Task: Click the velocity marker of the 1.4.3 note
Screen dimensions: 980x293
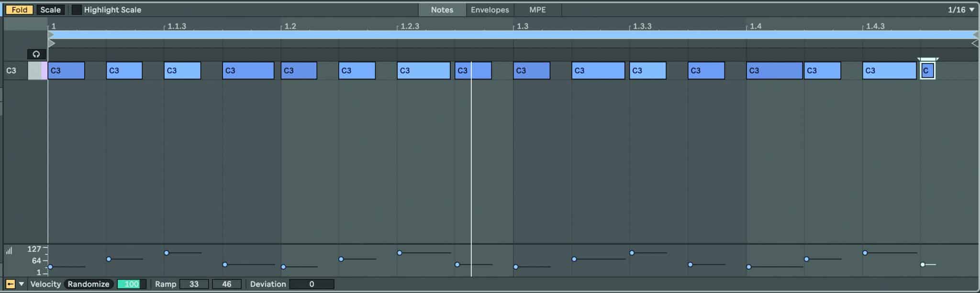Action: point(865,253)
